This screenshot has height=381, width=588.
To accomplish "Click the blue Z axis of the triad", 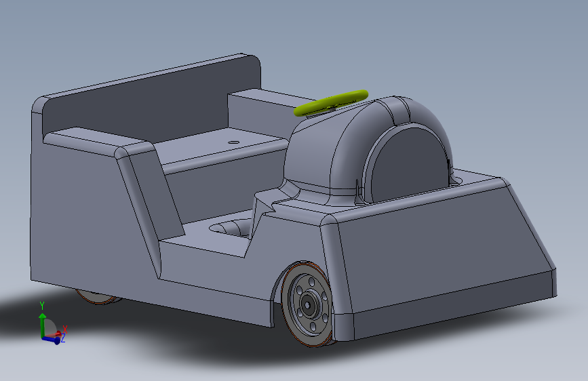I will click(51, 340).
